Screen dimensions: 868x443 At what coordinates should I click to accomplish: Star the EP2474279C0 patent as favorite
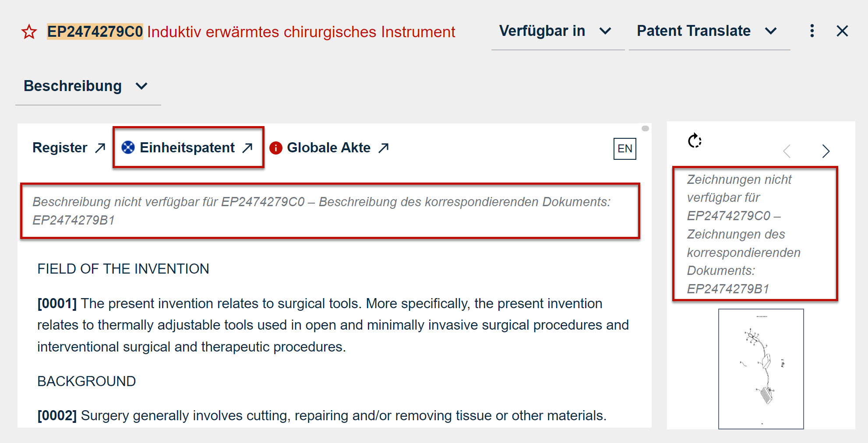coord(29,32)
